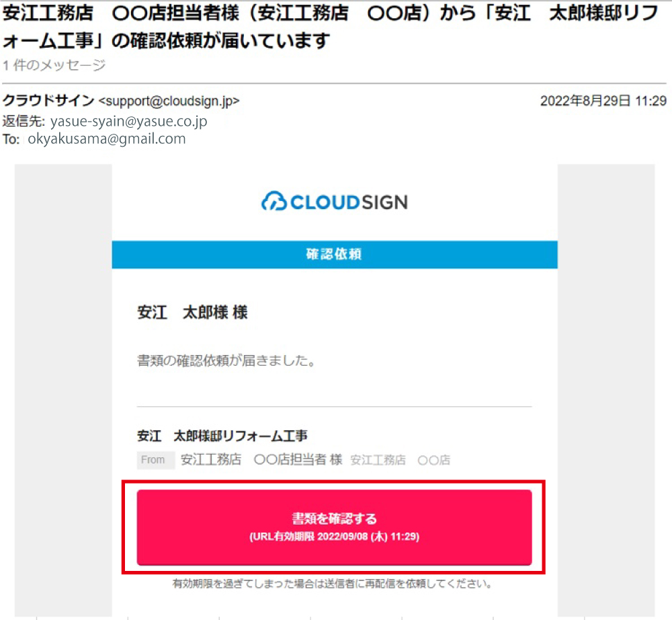This screenshot has height=620, width=672.
Task: Click the reply-to address yasue-syain@yasue.co.jp
Action: click(128, 121)
